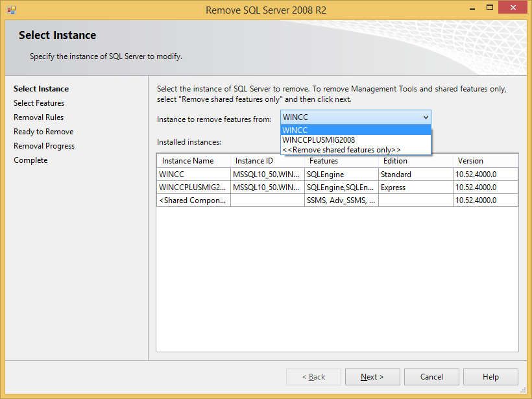Click the Next button
This screenshot has height=399, width=532.
pos(372,377)
